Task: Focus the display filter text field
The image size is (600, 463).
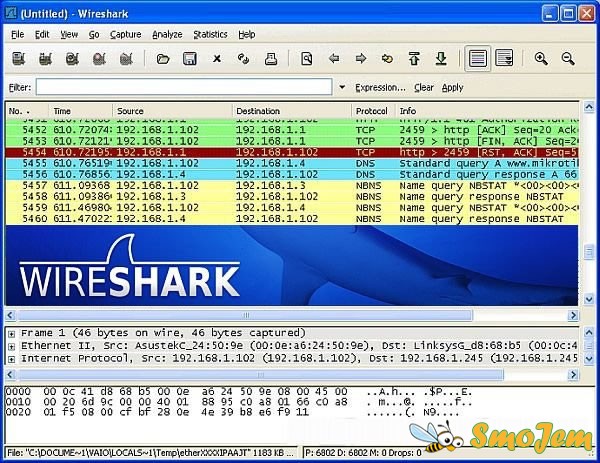Action: point(184,87)
